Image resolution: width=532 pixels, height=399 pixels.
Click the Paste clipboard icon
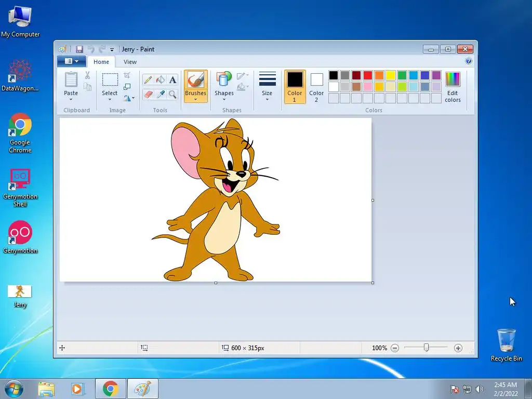71,79
